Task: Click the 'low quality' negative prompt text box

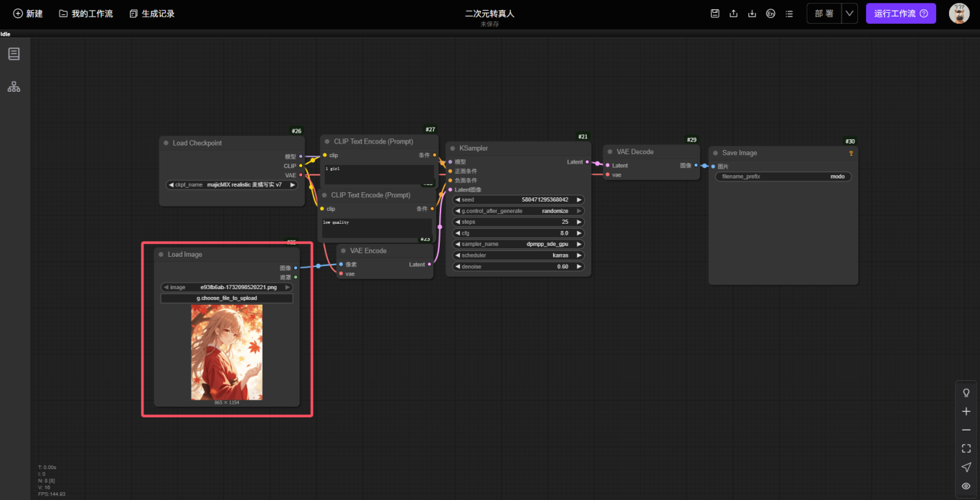Action: tap(376, 228)
